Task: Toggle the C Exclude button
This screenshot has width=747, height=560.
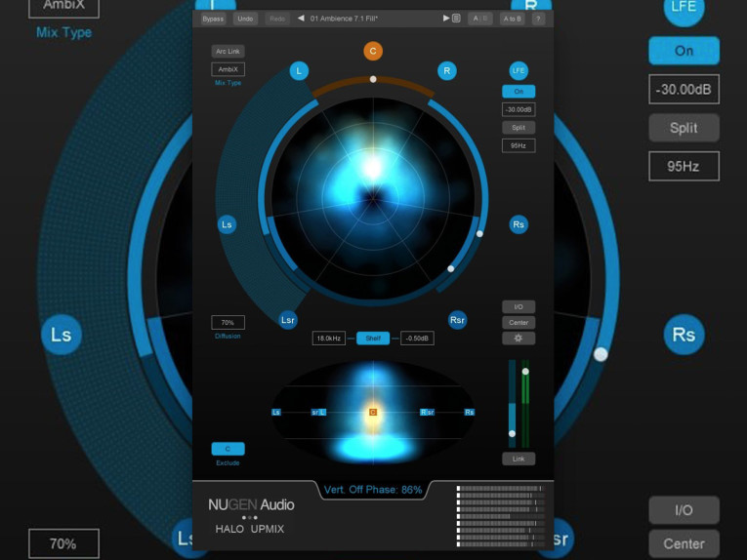Action: click(x=228, y=449)
